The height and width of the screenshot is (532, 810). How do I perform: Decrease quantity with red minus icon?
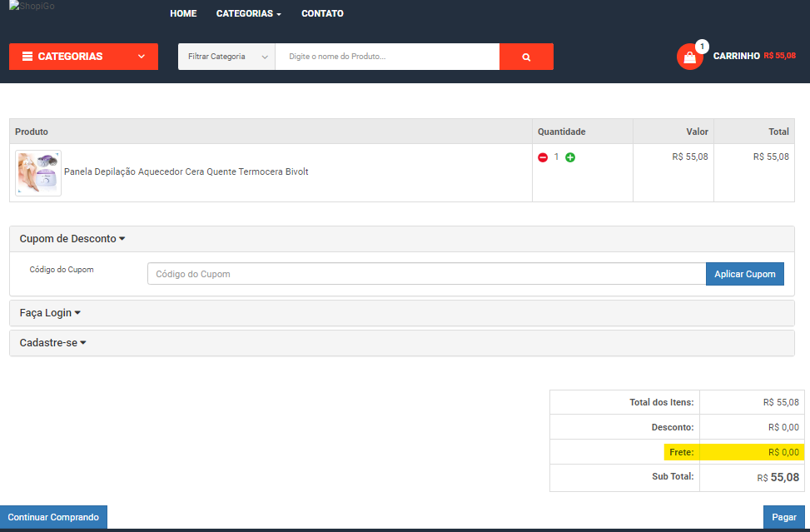[543, 157]
